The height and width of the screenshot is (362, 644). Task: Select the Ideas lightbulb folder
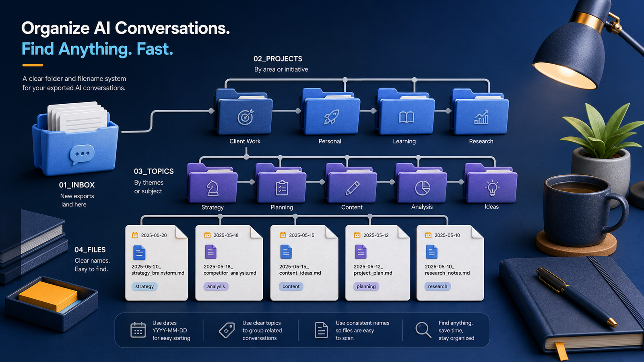click(491, 183)
